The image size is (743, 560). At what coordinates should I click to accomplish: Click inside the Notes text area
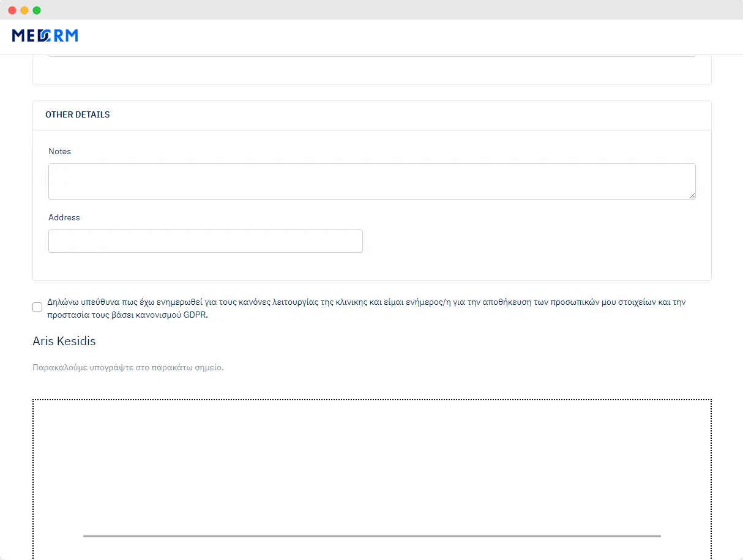click(371, 181)
